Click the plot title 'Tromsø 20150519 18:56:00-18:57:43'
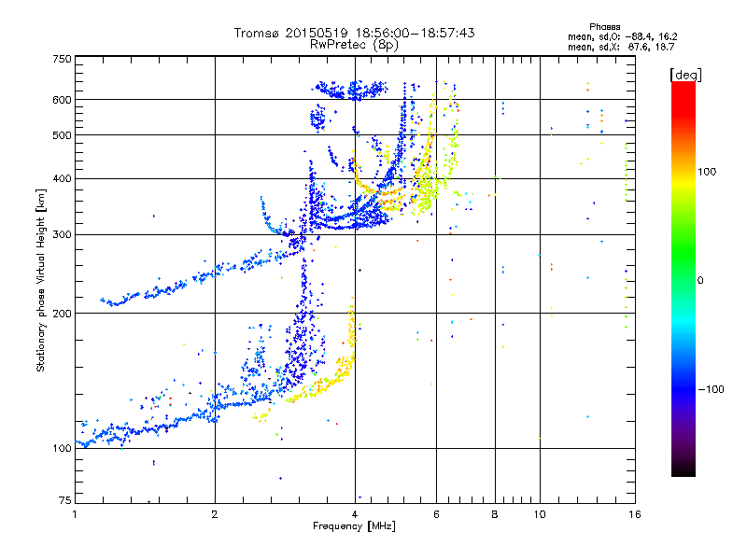 pos(354,33)
